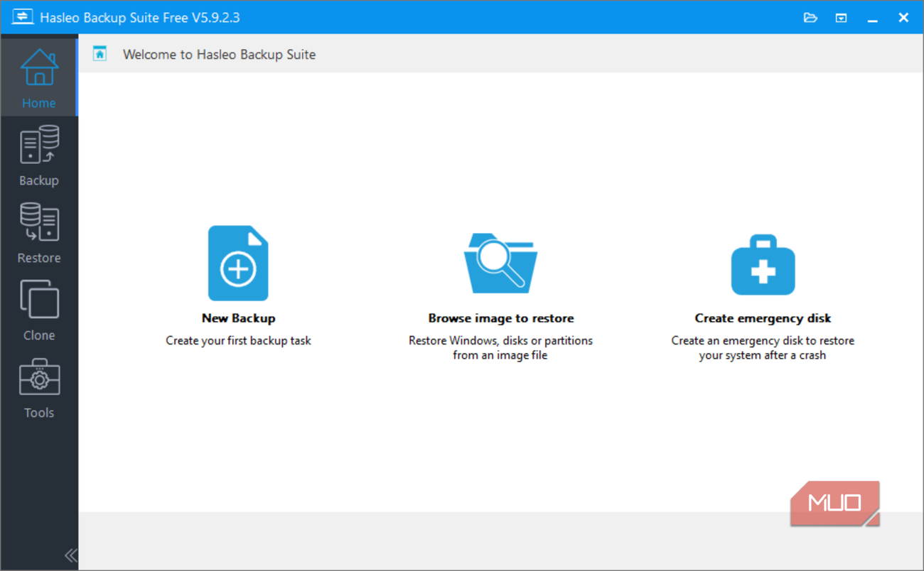This screenshot has height=571, width=924.
Task: Open the Backup section in sidebar
Action: 38,156
